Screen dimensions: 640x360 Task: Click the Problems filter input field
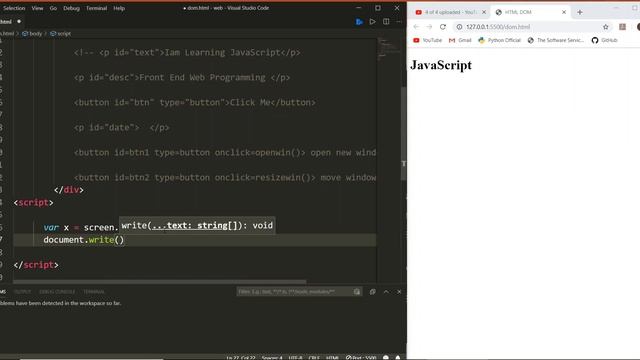click(x=295, y=292)
